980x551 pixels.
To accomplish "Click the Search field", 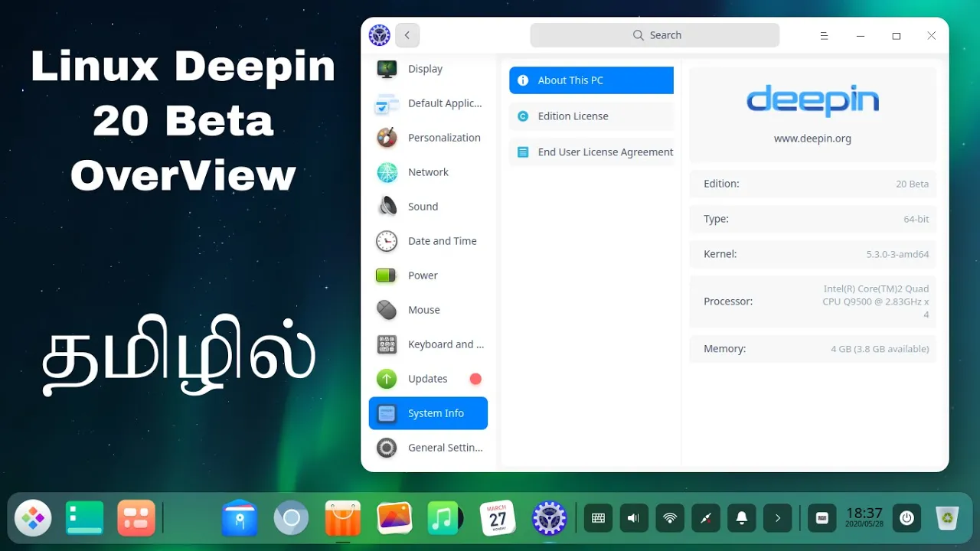I will pyautogui.click(x=655, y=35).
